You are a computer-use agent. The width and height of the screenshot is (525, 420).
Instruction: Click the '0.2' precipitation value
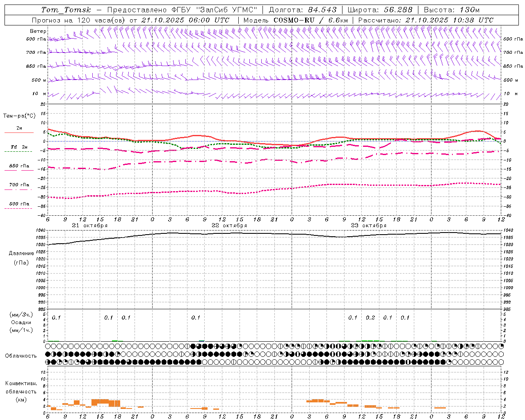pyautogui.click(x=370, y=318)
